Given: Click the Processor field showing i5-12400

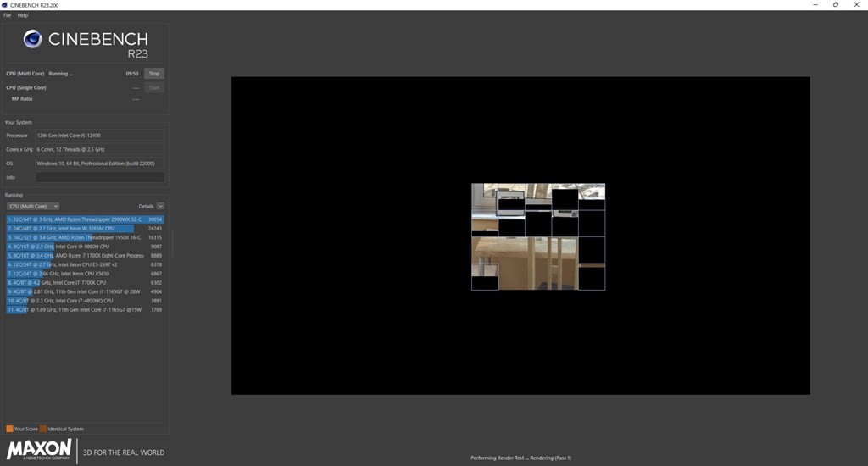Looking at the screenshot, I should [x=100, y=136].
